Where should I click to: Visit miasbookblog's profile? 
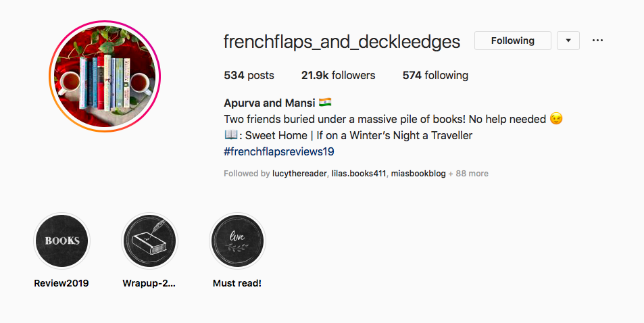click(418, 174)
